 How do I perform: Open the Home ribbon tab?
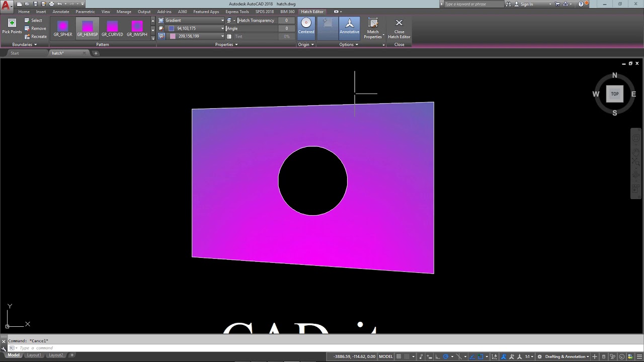click(x=24, y=12)
